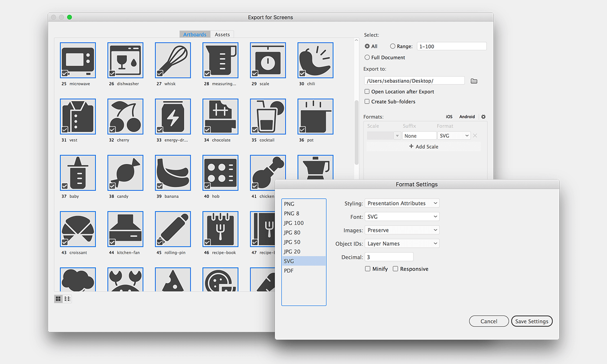Enable Create Sub-folders option

[x=367, y=101]
